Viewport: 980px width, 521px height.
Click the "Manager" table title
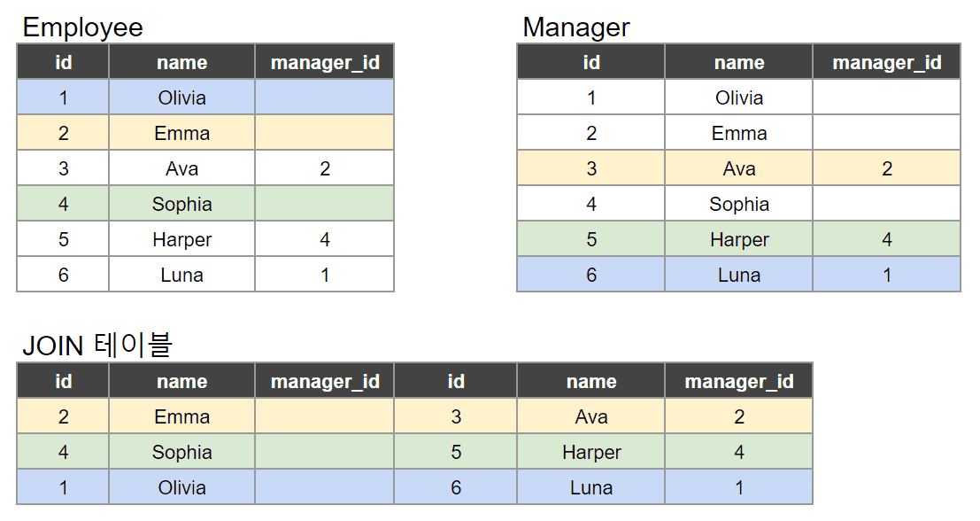(575, 27)
